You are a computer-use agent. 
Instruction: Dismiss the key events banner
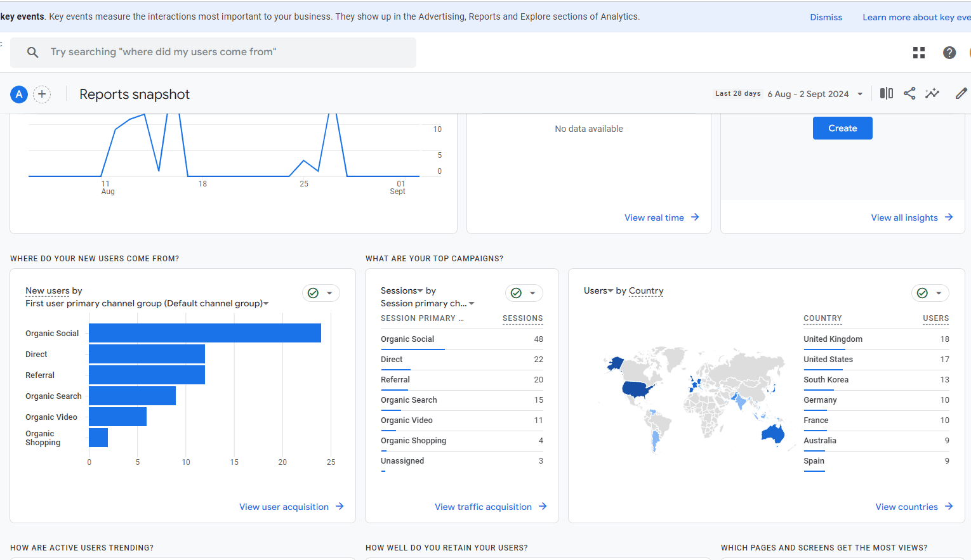[x=826, y=17]
